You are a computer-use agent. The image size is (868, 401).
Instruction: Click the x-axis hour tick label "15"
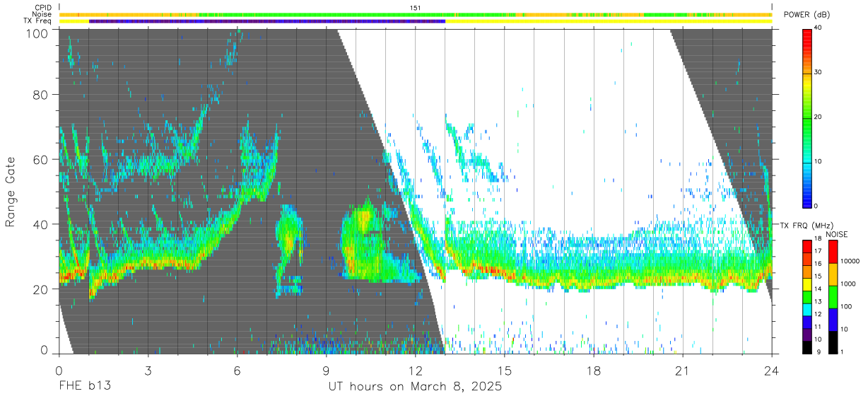(x=504, y=371)
